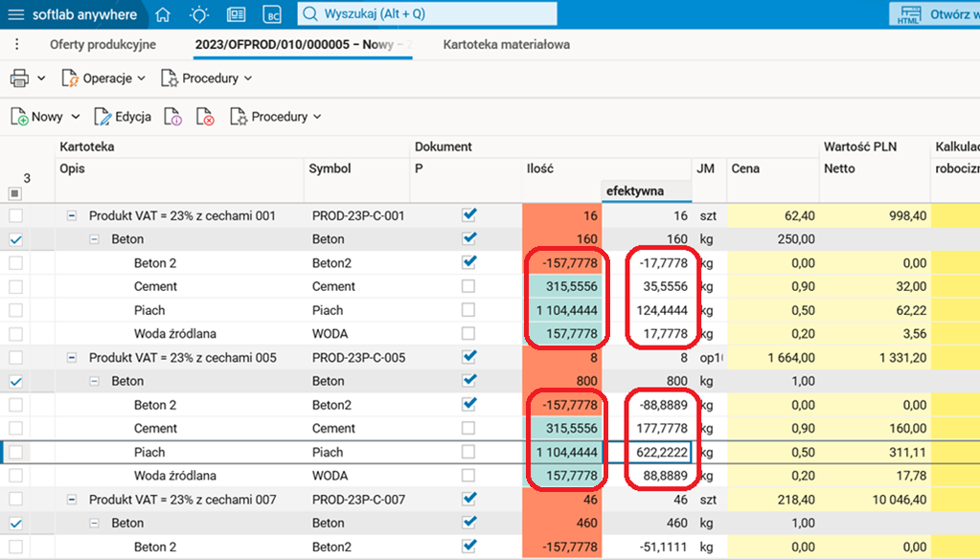Image resolution: width=980 pixels, height=559 pixels.
Task: Click the BC icon in top bar
Action: tap(273, 14)
